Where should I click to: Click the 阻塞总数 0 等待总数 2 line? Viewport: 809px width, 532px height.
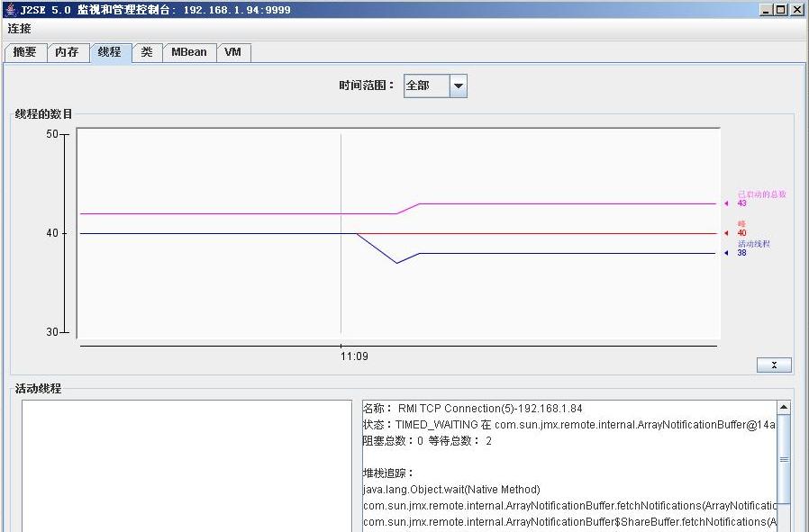(x=427, y=441)
